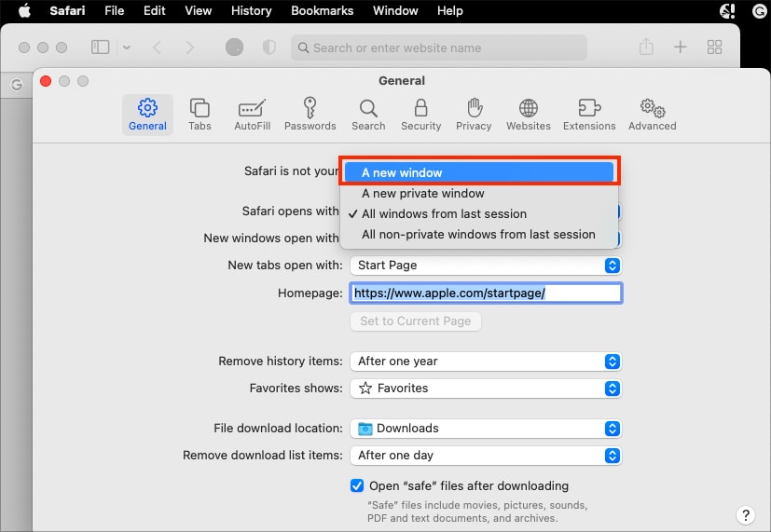This screenshot has height=532, width=771.
Task: Open the Passwords key icon pane
Action: [310, 115]
